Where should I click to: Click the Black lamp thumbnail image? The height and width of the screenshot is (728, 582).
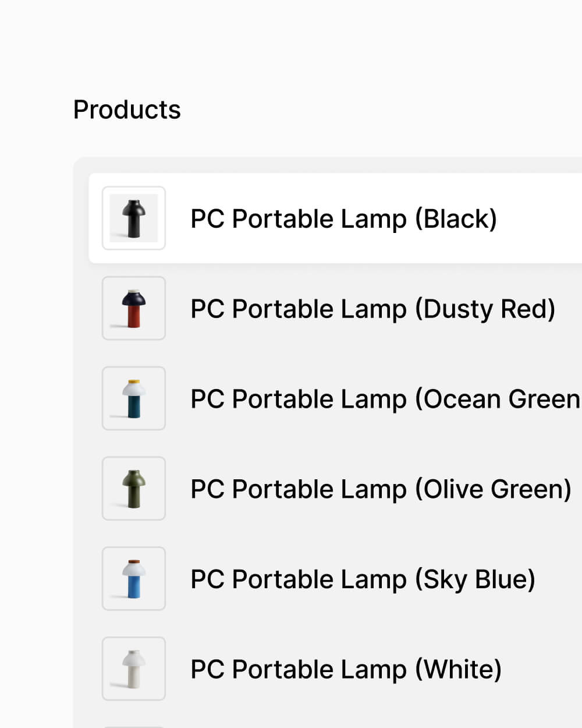click(134, 218)
